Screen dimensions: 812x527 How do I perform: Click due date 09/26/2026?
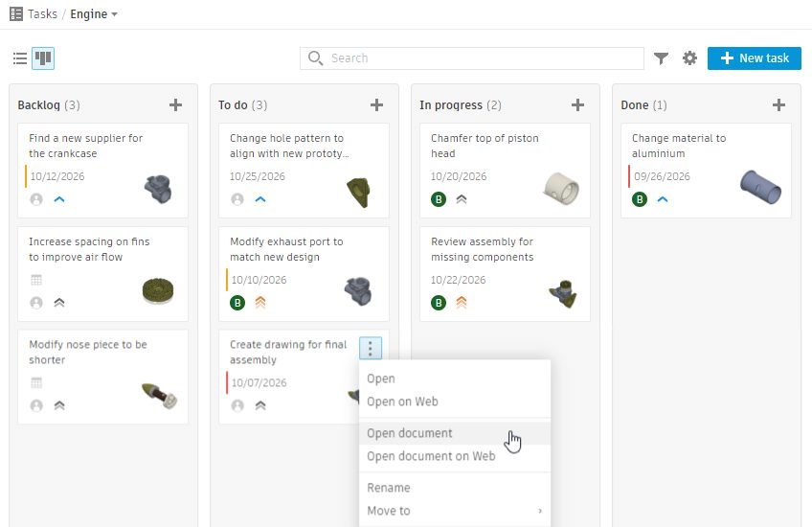click(x=662, y=176)
